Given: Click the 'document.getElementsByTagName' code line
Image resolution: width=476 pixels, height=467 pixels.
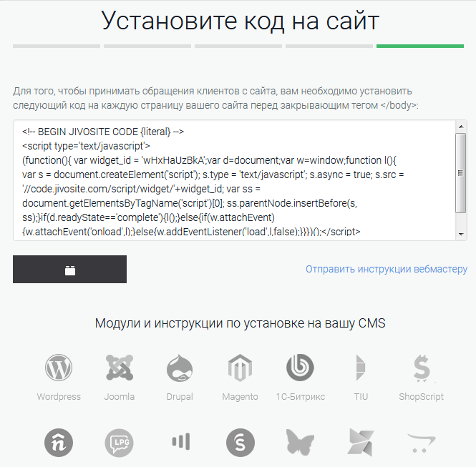Looking at the screenshot, I should coord(190,203).
